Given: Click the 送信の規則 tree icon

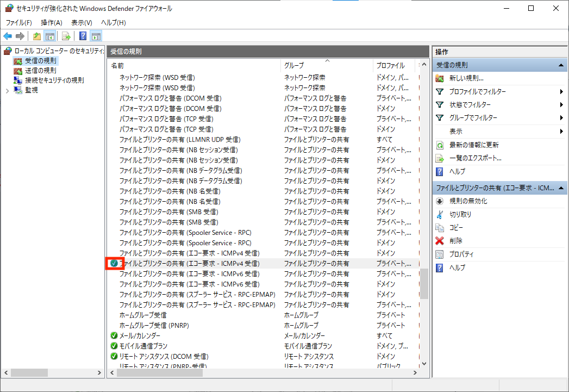Looking at the screenshot, I should [18, 71].
